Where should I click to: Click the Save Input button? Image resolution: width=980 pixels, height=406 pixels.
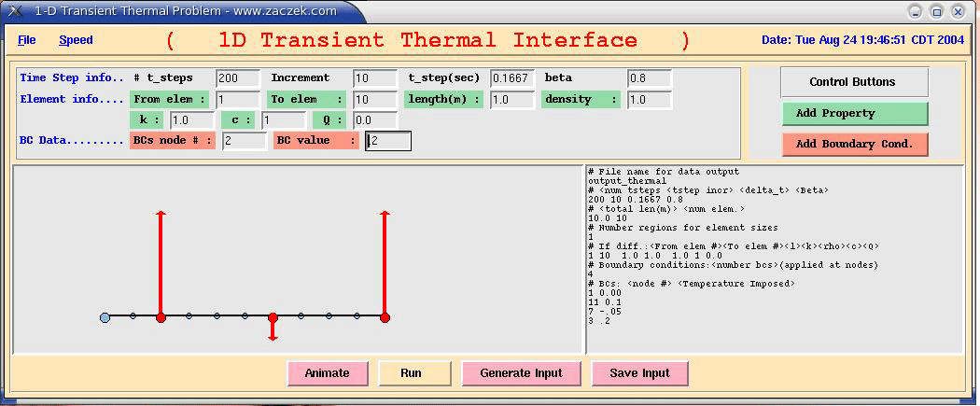[639, 373]
